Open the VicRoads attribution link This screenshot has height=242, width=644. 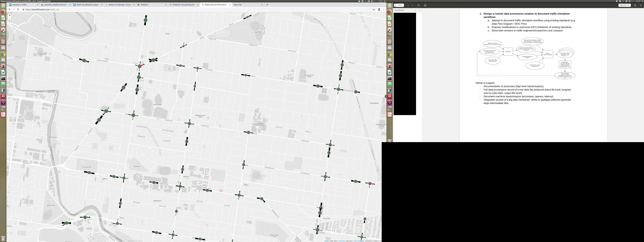pyautogui.click(x=342, y=241)
